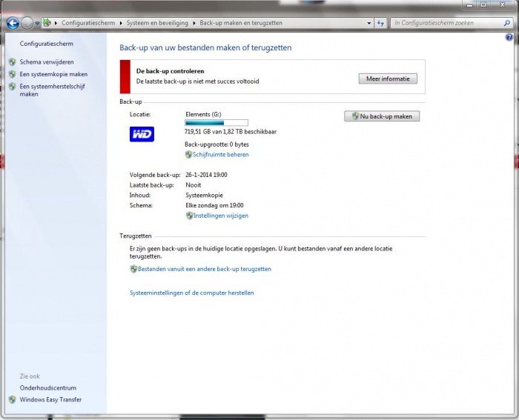Open the Configuratiescherm sidebar link
The height and width of the screenshot is (420, 519).
pyautogui.click(x=46, y=44)
